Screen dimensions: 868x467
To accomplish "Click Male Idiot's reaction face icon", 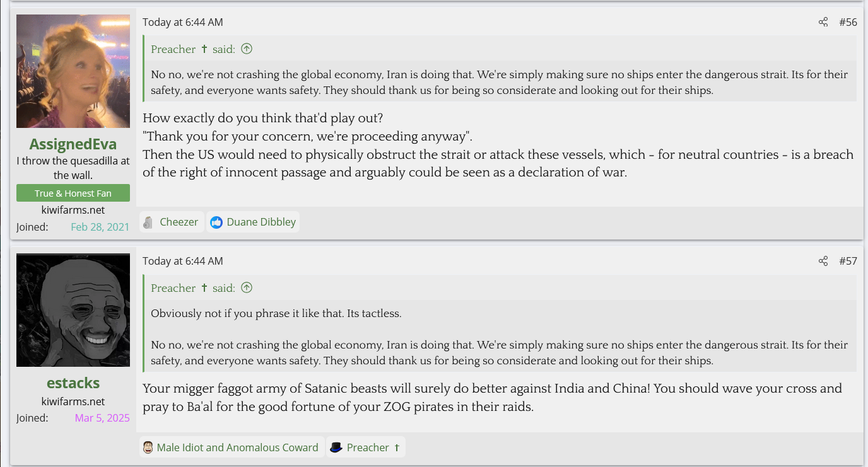I will tap(148, 447).
